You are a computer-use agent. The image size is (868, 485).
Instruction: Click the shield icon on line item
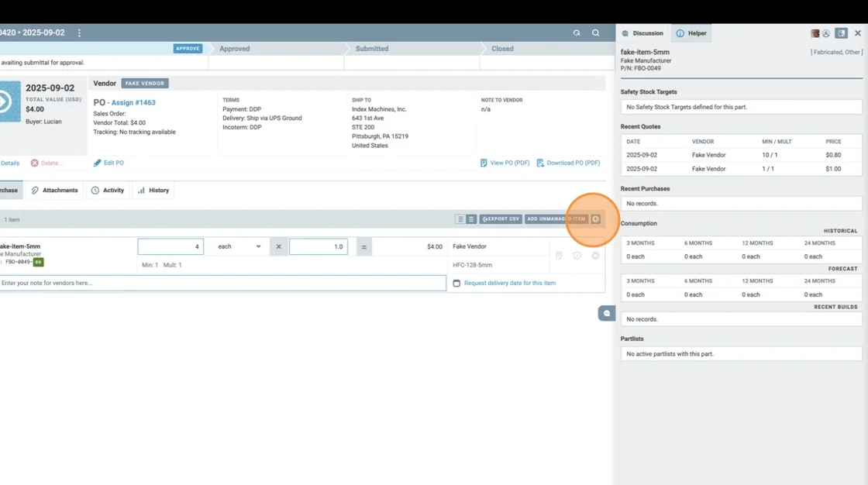click(577, 256)
